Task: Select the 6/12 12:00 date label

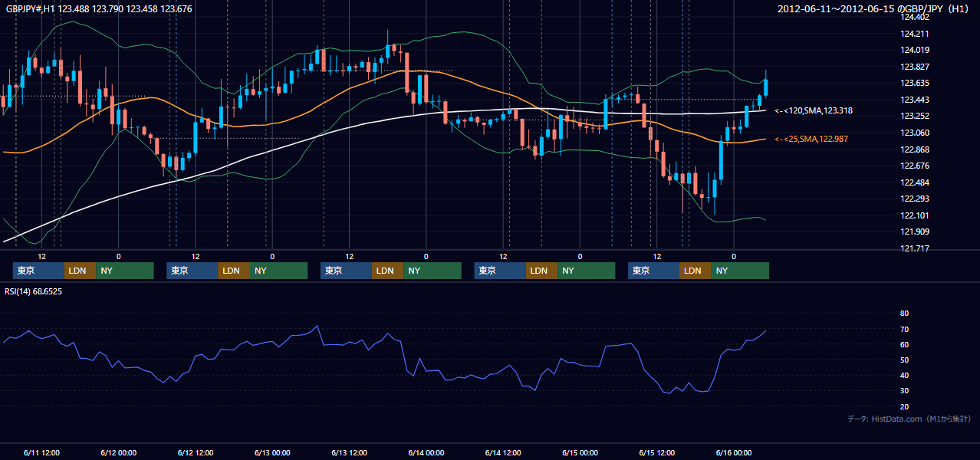Action: 196,452
